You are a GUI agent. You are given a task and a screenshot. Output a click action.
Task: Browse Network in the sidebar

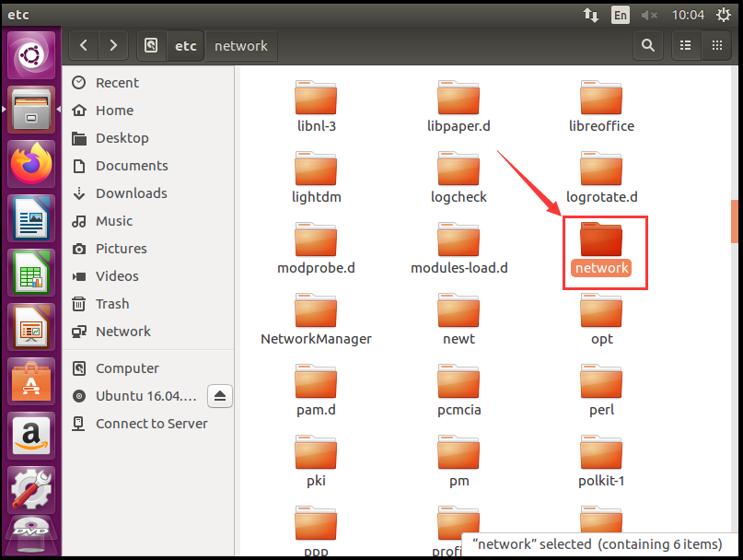click(148, 331)
